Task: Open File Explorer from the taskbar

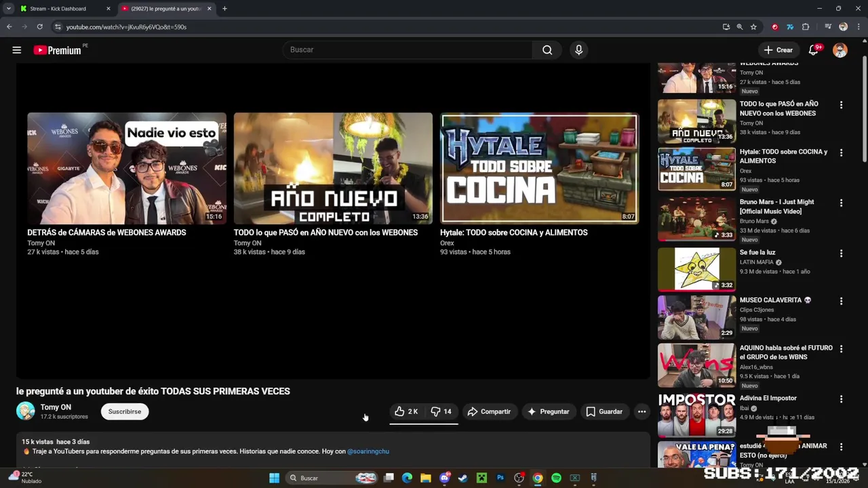Action: point(426,478)
